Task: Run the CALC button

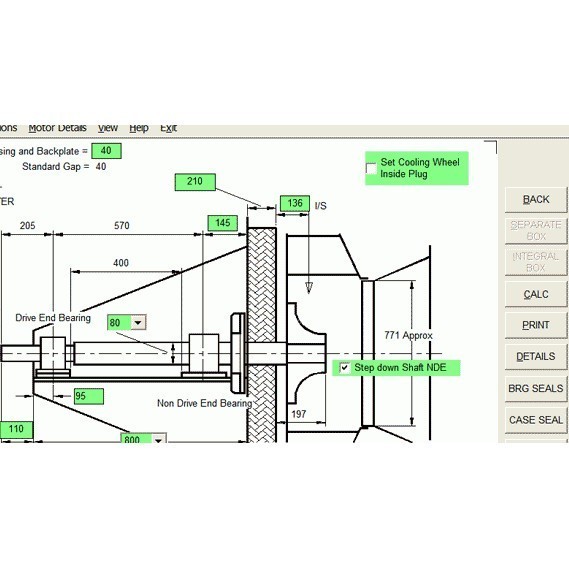Action: pos(536,294)
